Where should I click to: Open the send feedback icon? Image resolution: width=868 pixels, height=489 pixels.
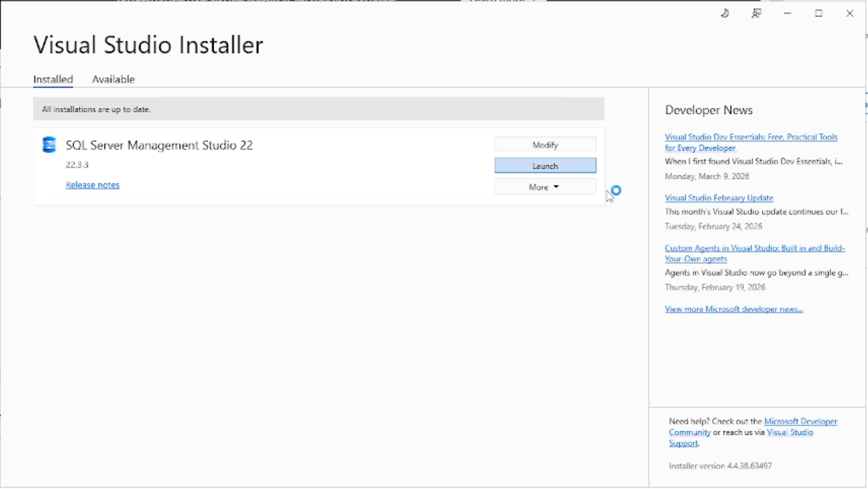coord(756,13)
